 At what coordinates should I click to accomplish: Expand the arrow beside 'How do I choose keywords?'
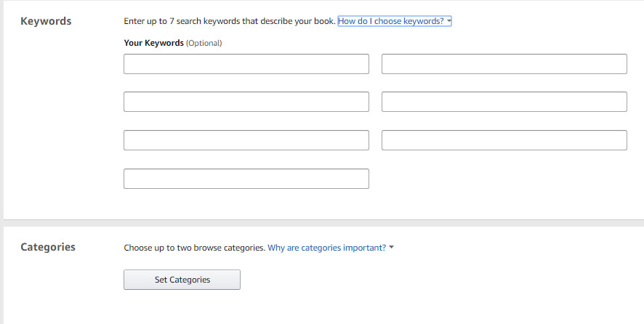click(x=448, y=20)
